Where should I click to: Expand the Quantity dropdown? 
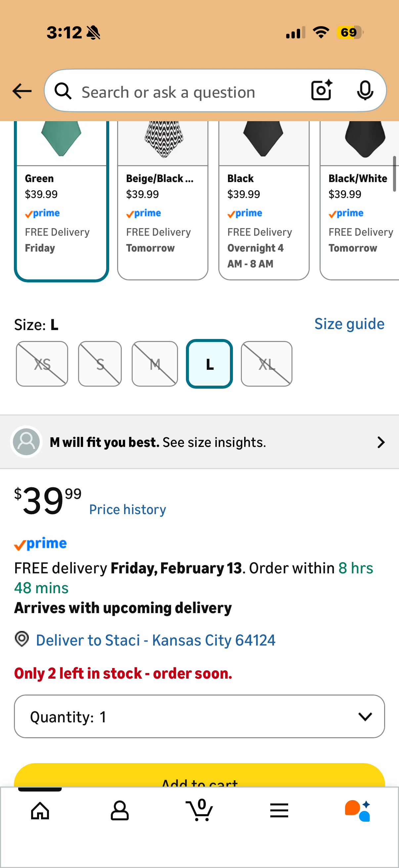(x=199, y=716)
